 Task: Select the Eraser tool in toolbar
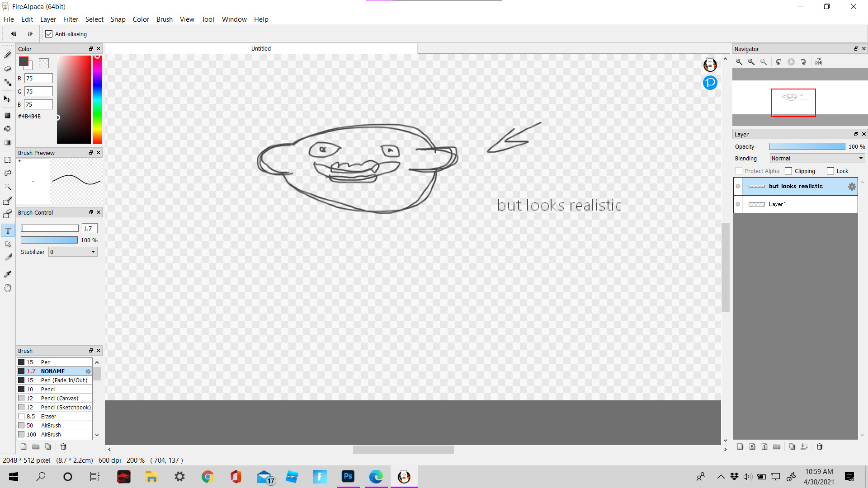[x=8, y=69]
